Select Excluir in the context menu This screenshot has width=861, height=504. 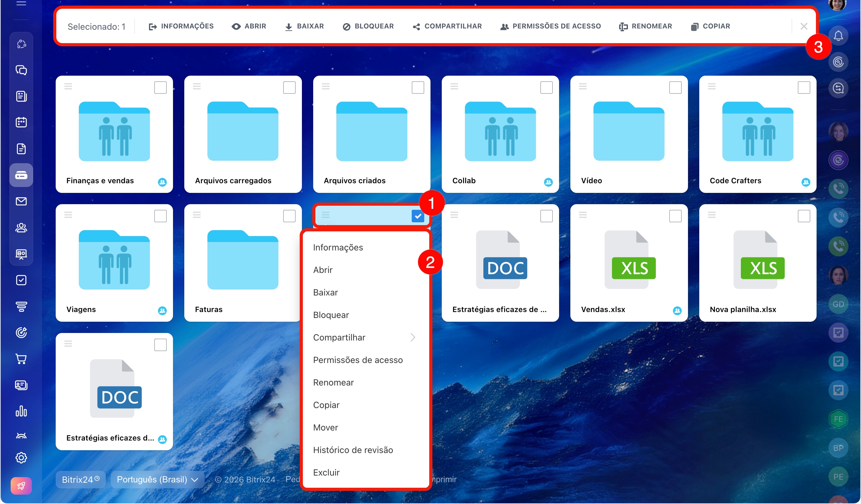click(x=326, y=473)
